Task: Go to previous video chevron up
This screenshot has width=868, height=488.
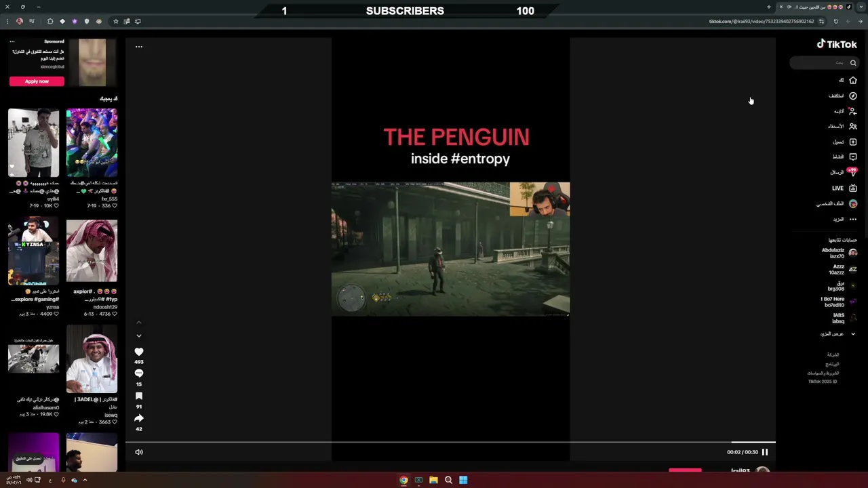Action: coord(139,323)
